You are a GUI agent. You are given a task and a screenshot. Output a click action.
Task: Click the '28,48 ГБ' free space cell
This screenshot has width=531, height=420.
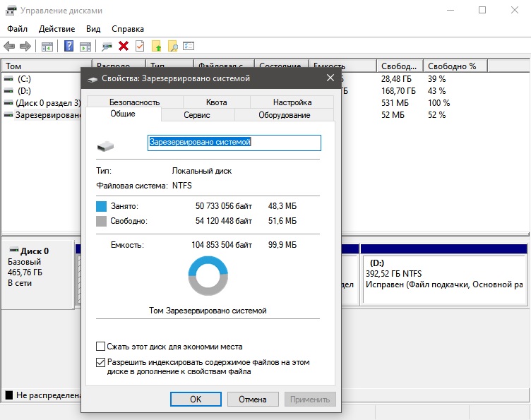click(396, 79)
